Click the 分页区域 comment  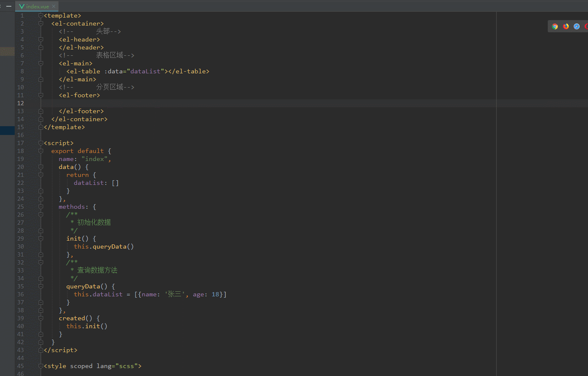(110, 87)
